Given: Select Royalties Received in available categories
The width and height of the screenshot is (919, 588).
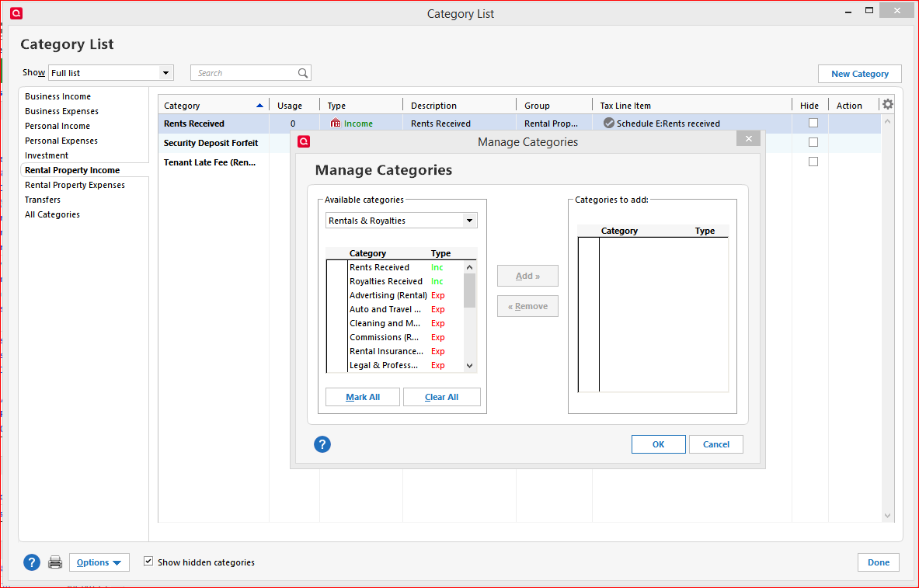Looking at the screenshot, I should [385, 281].
